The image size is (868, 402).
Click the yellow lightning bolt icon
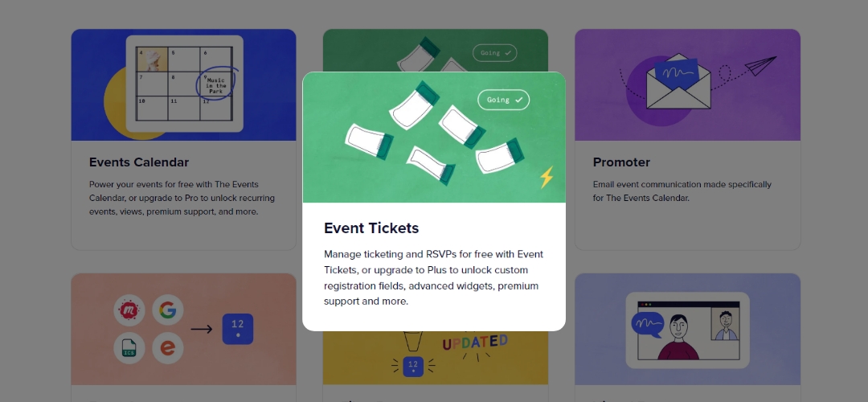click(x=547, y=177)
